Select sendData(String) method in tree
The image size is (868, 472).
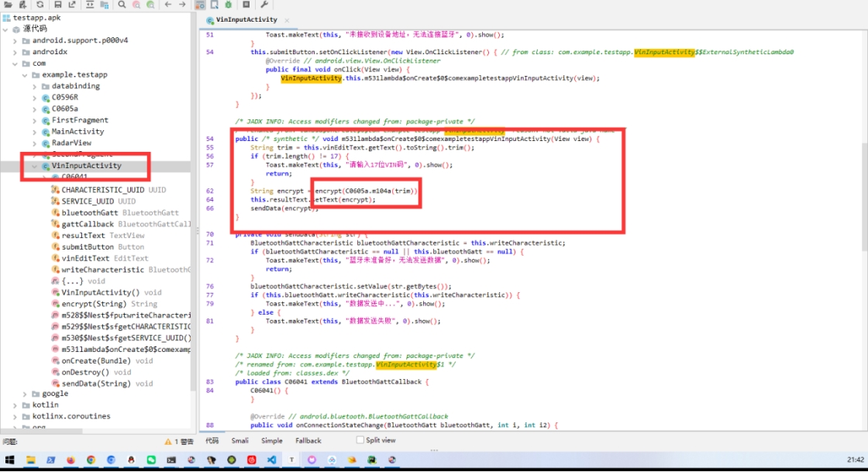tap(96, 383)
